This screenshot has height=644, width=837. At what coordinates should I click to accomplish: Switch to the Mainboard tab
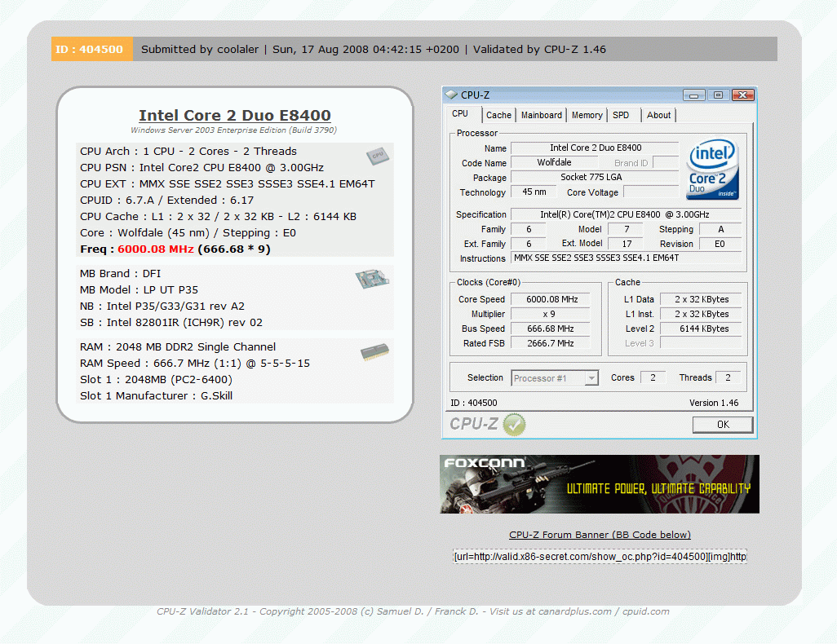pos(541,115)
